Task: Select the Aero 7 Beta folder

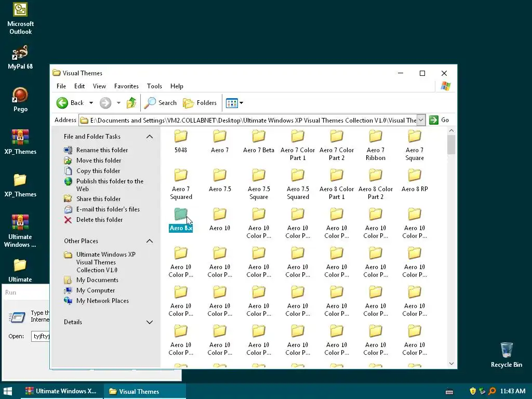Action: pos(259,141)
